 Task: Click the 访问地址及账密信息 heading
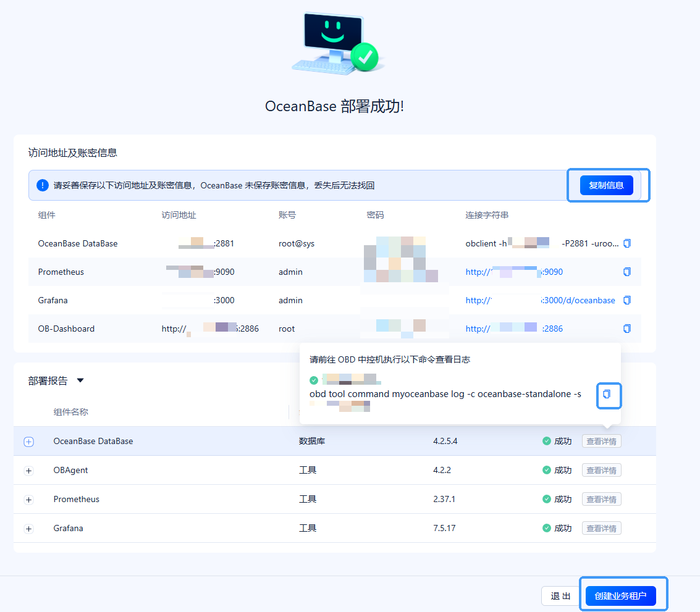(72, 153)
